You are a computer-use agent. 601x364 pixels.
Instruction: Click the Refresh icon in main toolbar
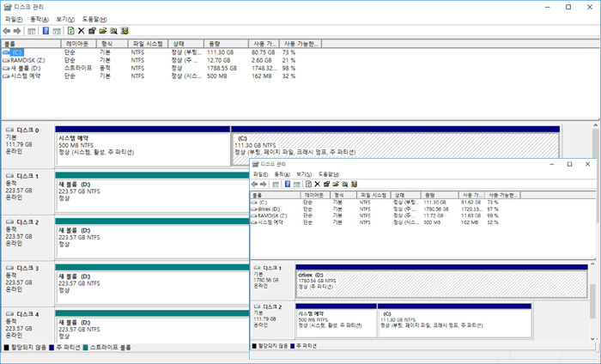pyautogui.click(x=70, y=30)
